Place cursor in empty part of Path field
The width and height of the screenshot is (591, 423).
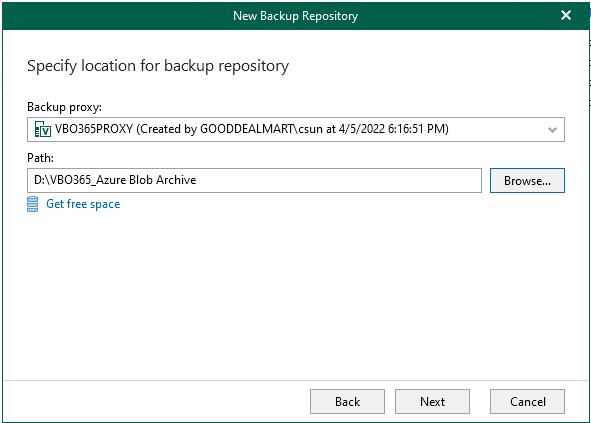pos(339,181)
